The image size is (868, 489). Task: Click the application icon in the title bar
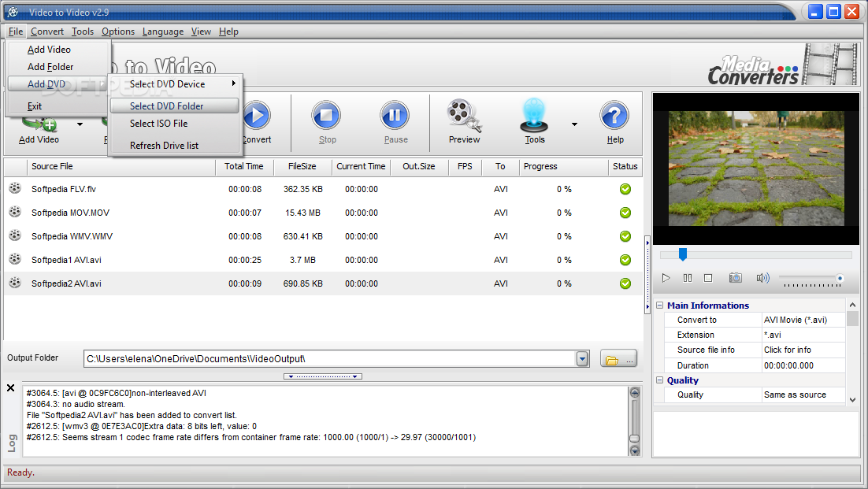[13, 12]
